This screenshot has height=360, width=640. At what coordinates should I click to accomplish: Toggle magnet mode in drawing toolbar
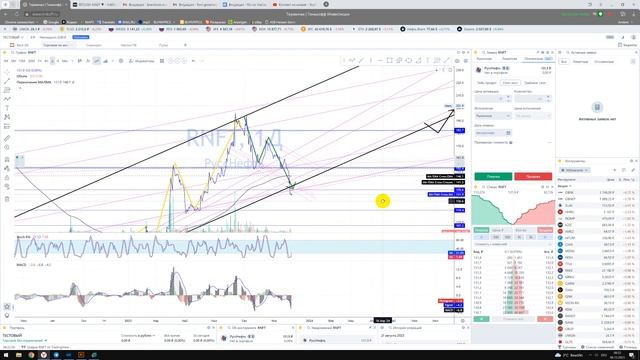click(x=7, y=160)
